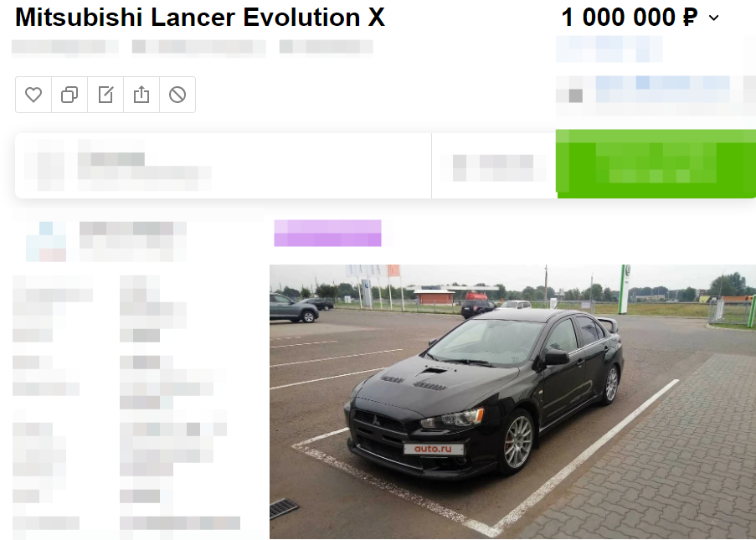Viewport: 756px width, 540px height.
Task: Open the note pencil icon
Action: [x=105, y=95]
